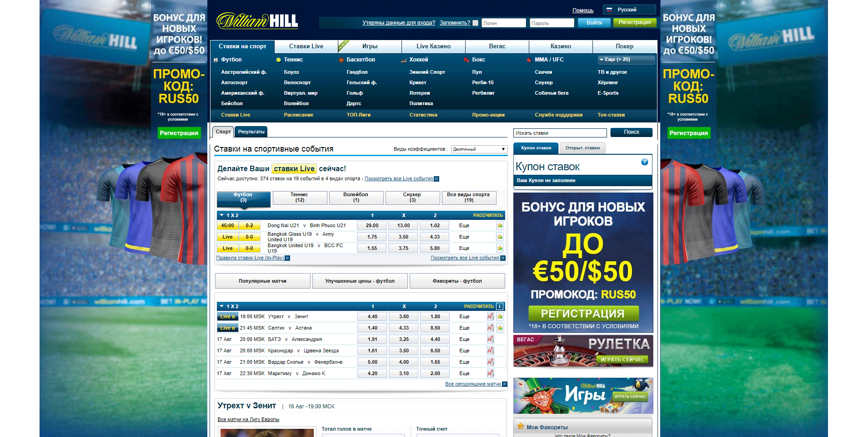Open the William Hill logo homepage
Viewport: 868px width, 437px height.
257,20
